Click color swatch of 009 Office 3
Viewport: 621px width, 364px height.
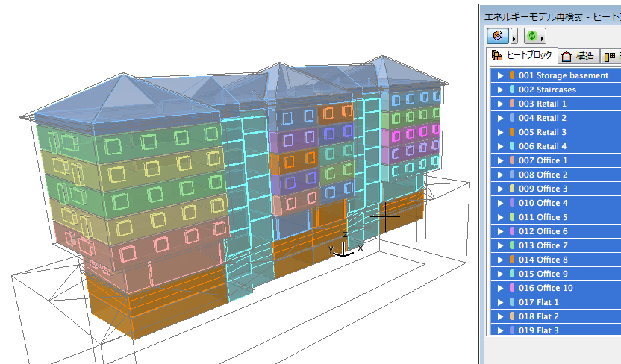(x=512, y=189)
